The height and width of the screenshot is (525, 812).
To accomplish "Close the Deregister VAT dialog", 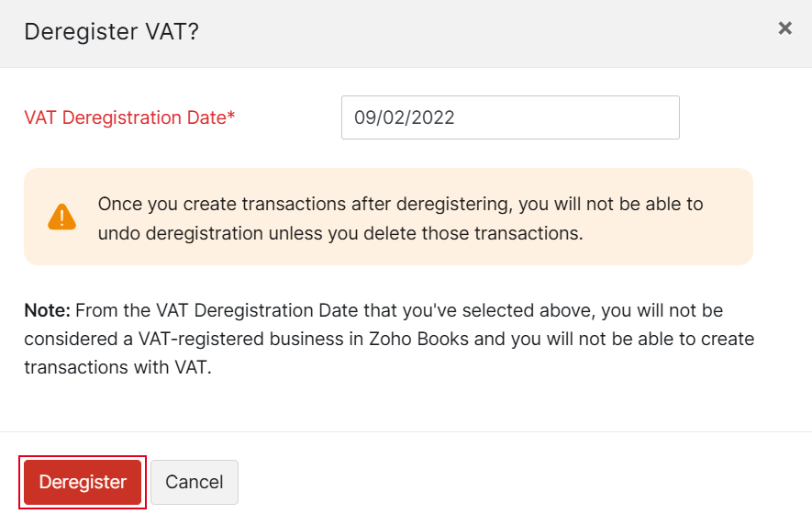I will 784,28.
